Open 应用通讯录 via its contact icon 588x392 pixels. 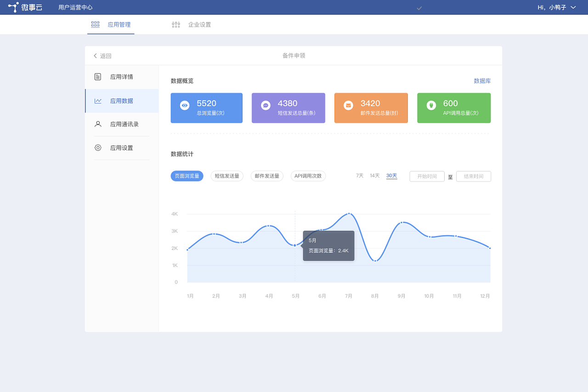(x=97, y=124)
